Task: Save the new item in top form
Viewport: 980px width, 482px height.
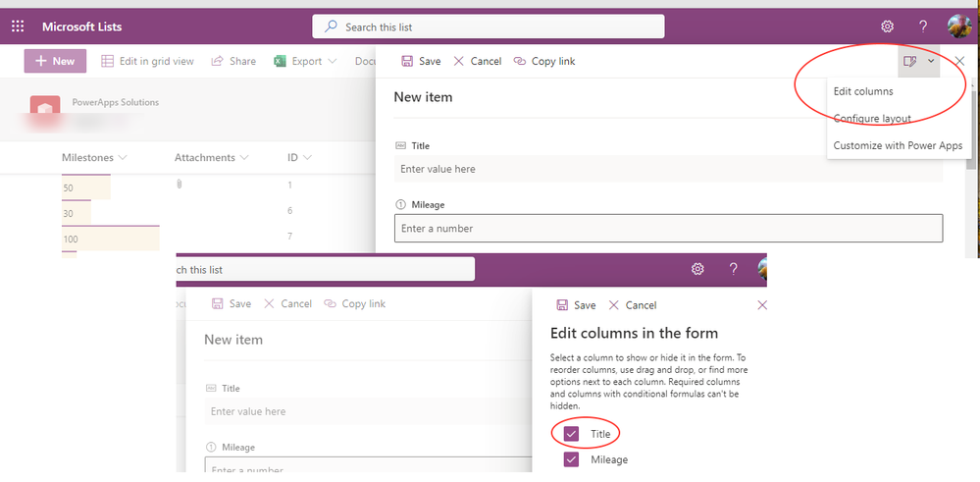Action: pos(421,61)
